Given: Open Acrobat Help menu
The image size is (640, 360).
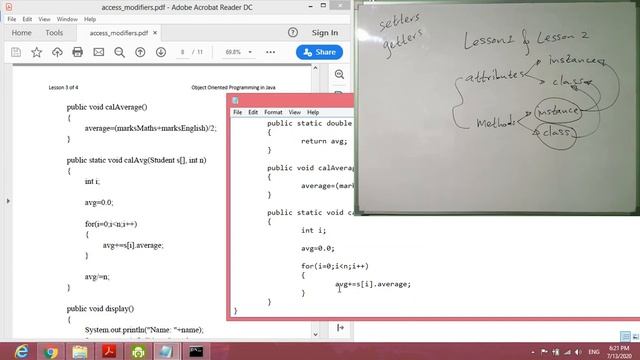Looking at the screenshot, I should [x=90, y=19].
